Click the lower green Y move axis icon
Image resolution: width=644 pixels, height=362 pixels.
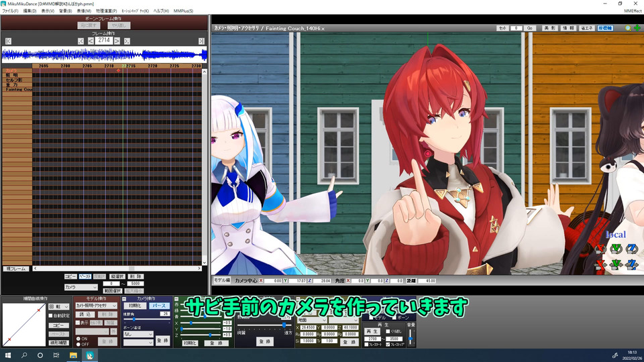tap(616, 265)
